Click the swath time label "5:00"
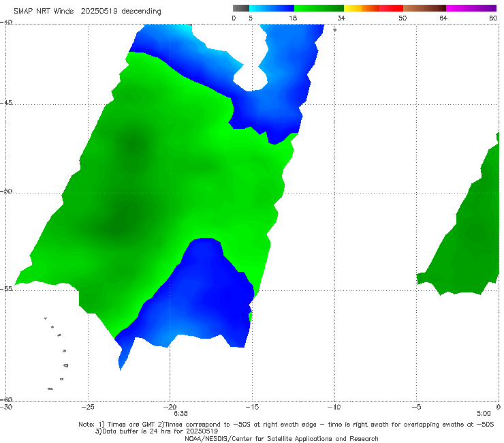504x443 pixels. point(484,414)
